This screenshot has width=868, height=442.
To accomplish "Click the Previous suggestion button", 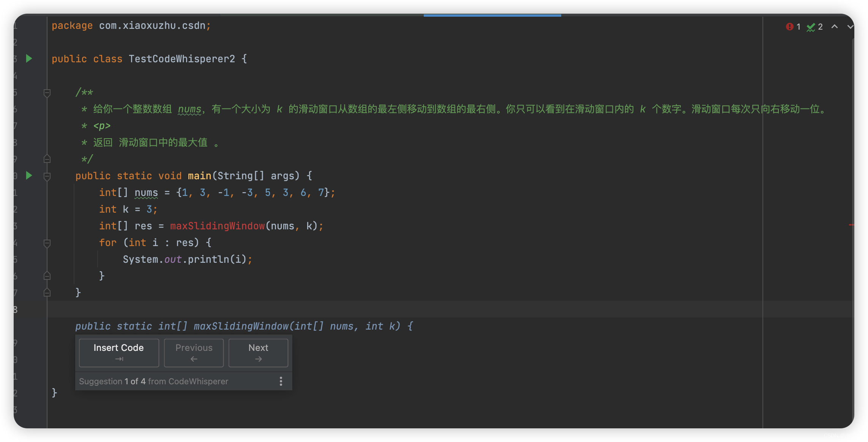I will click(194, 353).
